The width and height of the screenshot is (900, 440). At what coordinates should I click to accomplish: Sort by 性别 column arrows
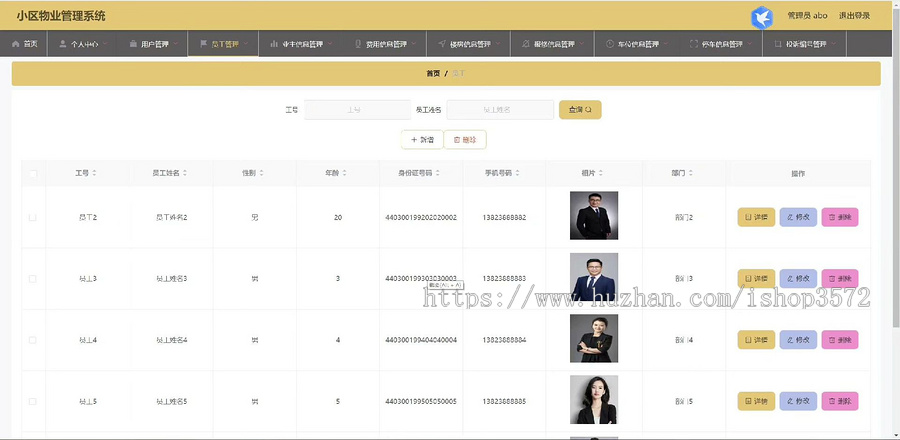261,173
